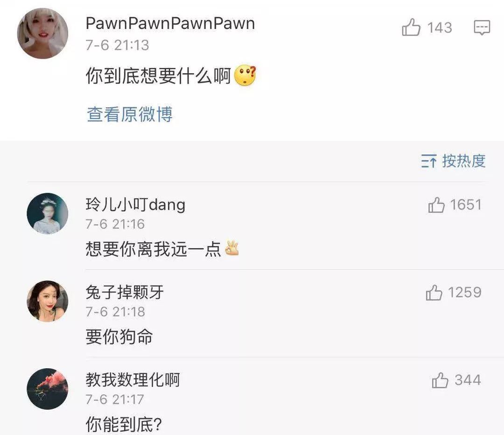Open username 兔子掉颗牙 profile

tap(125, 292)
